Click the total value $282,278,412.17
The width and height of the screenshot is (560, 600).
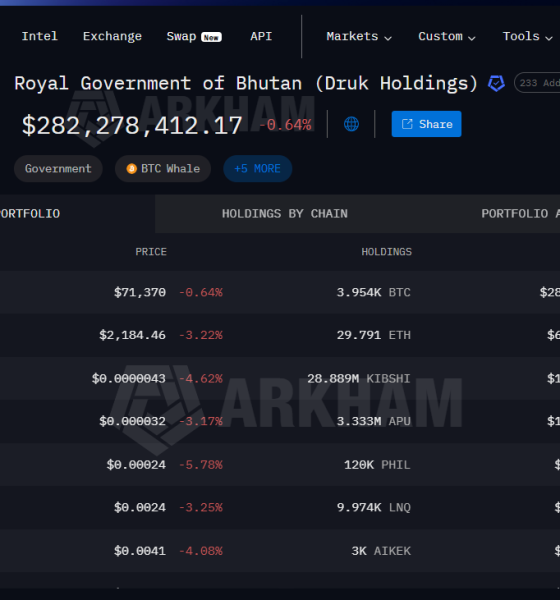pos(132,126)
